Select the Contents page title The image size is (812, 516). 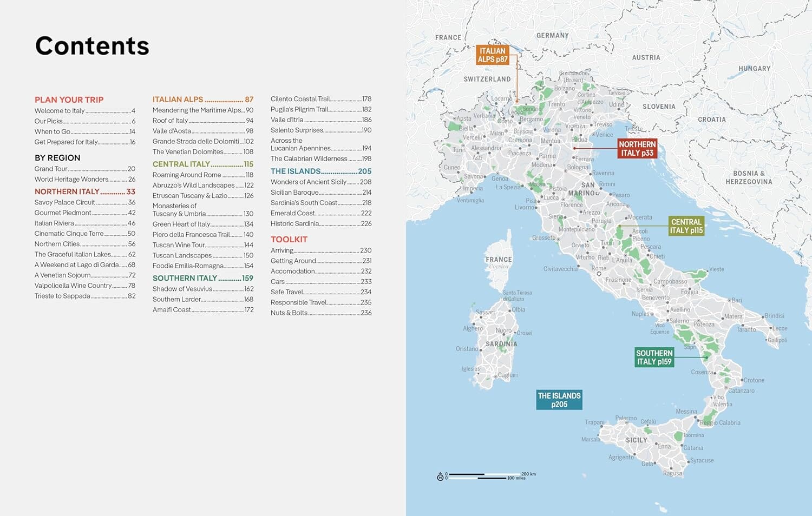(92, 46)
